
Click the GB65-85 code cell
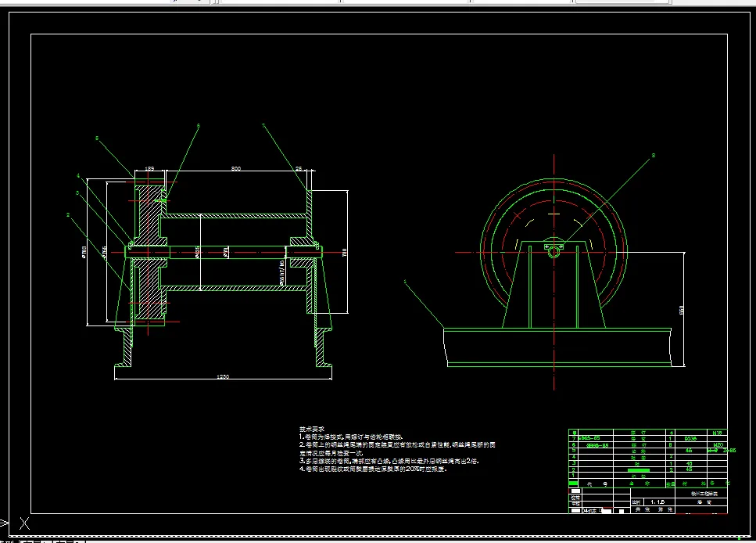click(x=595, y=439)
